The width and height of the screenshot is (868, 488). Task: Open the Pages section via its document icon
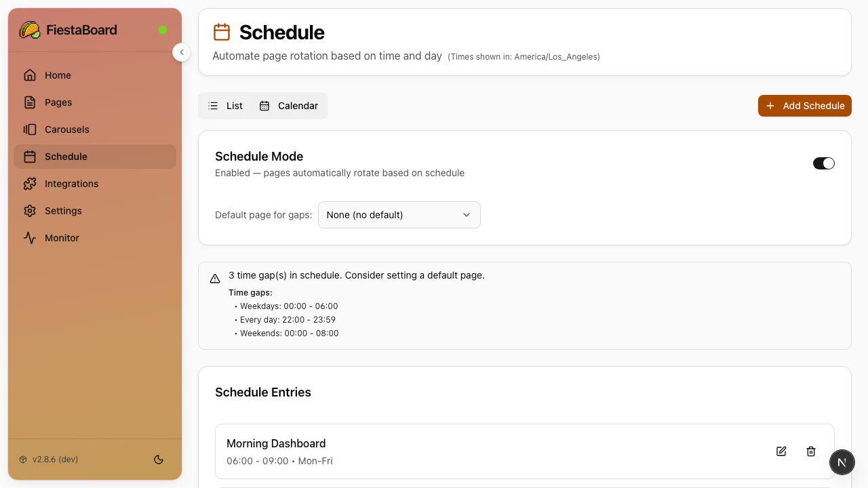coord(30,102)
